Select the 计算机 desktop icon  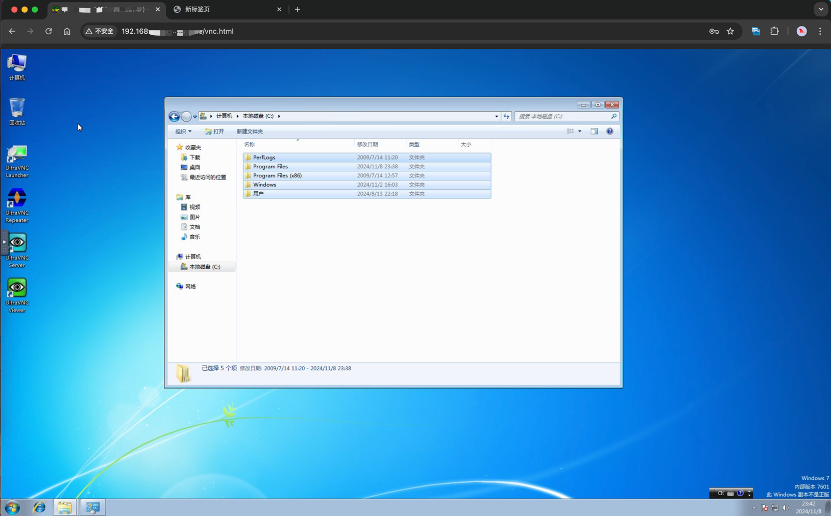pyautogui.click(x=17, y=67)
